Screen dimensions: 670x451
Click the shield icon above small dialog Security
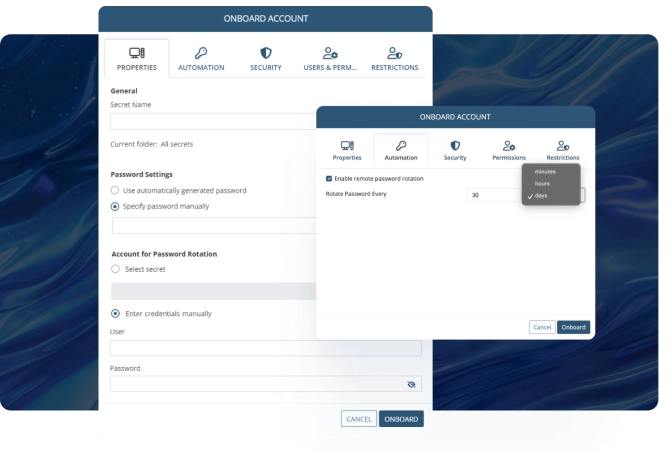click(x=455, y=146)
